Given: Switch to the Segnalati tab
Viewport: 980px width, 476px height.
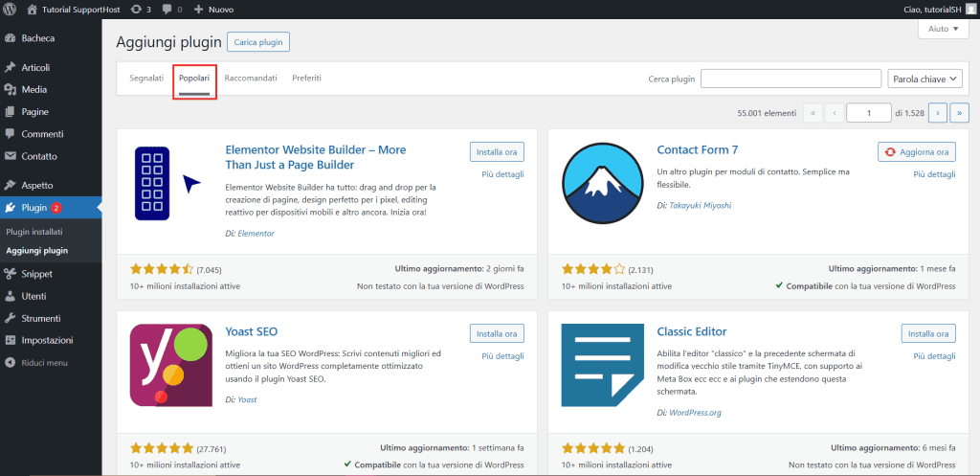Looking at the screenshot, I should 146,79.
